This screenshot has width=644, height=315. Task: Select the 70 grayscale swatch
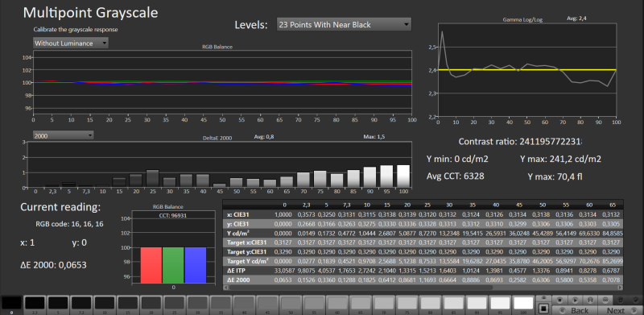pos(384,304)
